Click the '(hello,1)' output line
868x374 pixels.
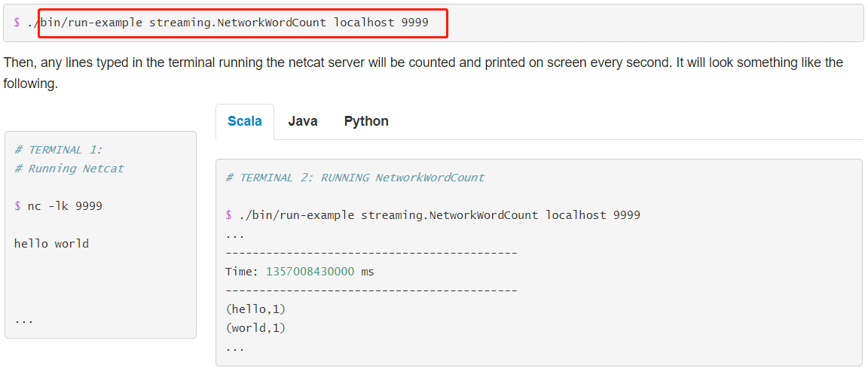pos(255,309)
